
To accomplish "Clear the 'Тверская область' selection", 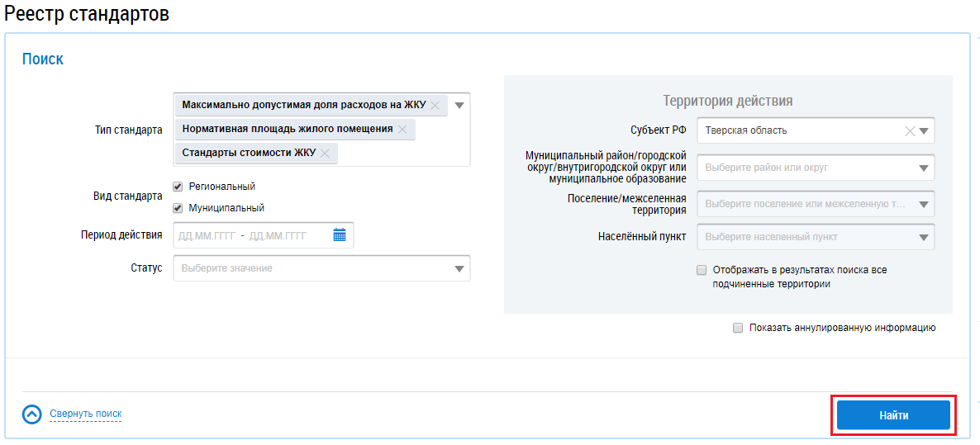I will [x=910, y=130].
